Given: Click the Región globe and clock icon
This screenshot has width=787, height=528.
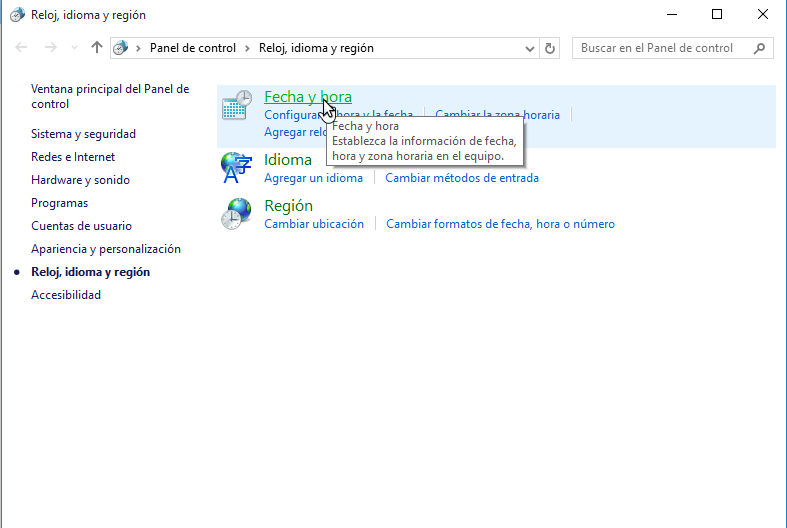Looking at the screenshot, I should coord(236,214).
